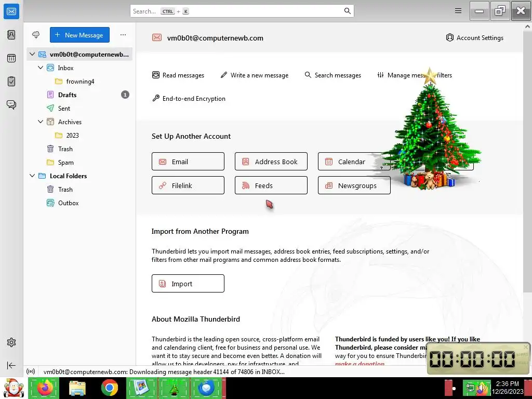This screenshot has width=532, height=399.
Task: Close the 00:00:00 timer widget
Action: tap(526, 347)
